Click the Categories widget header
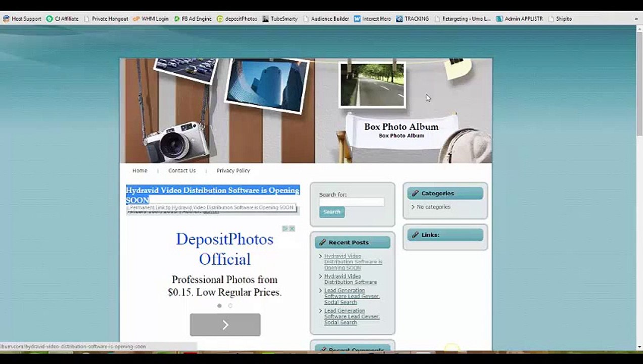The height and width of the screenshot is (364, 643). pos(445,193)
